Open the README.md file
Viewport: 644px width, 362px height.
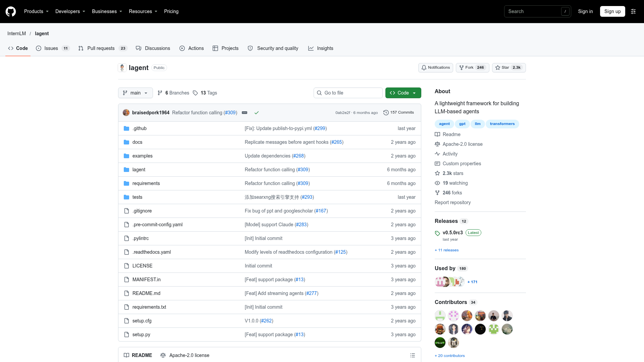pos(146,293)
